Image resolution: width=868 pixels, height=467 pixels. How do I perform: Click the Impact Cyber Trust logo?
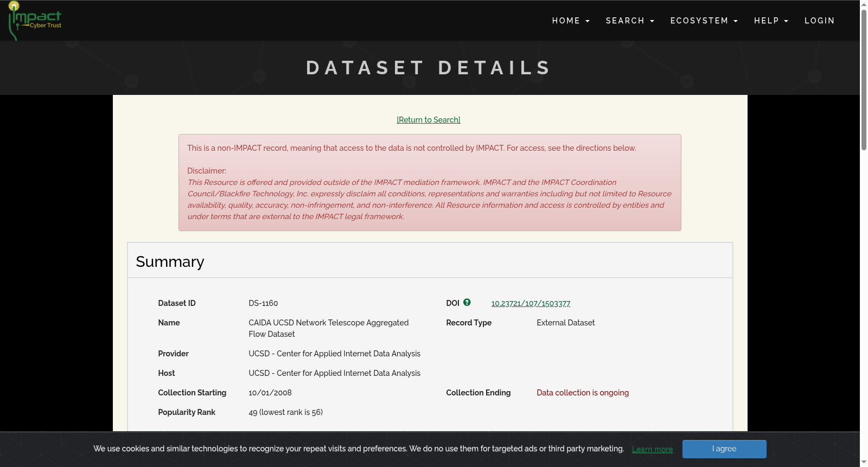[x=35, y=21]
